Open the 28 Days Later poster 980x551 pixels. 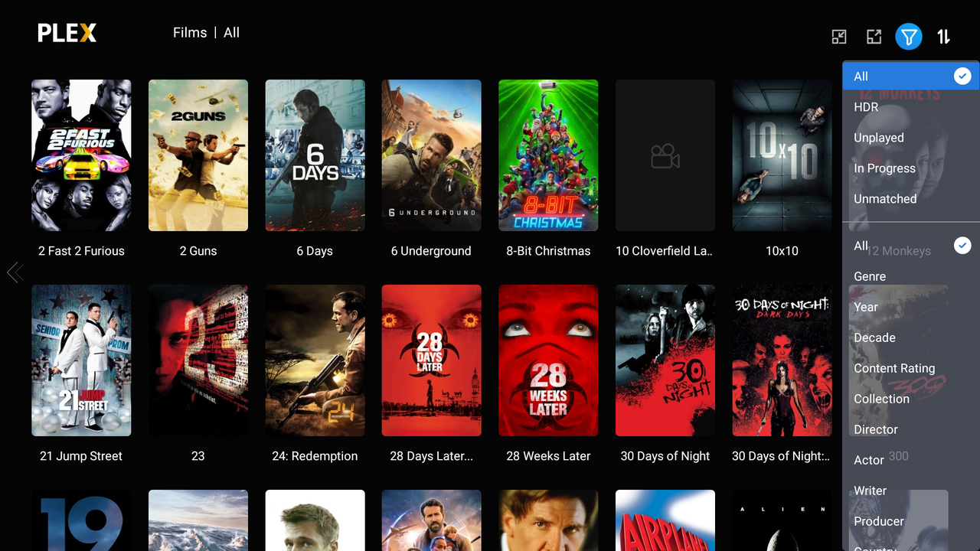point(432,360)
